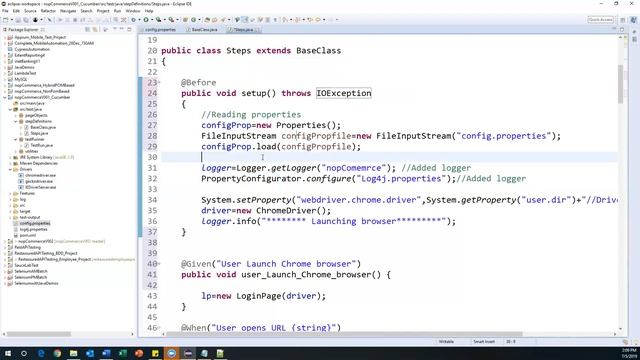Expand the pageObjects package
This screenshot has width=640, height=360.
coord(16,116)
